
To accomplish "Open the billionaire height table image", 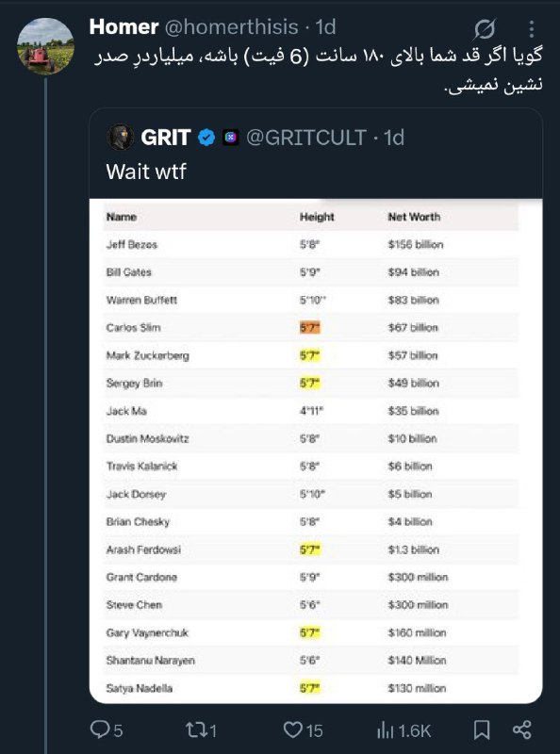I will [x=316, y=451].
